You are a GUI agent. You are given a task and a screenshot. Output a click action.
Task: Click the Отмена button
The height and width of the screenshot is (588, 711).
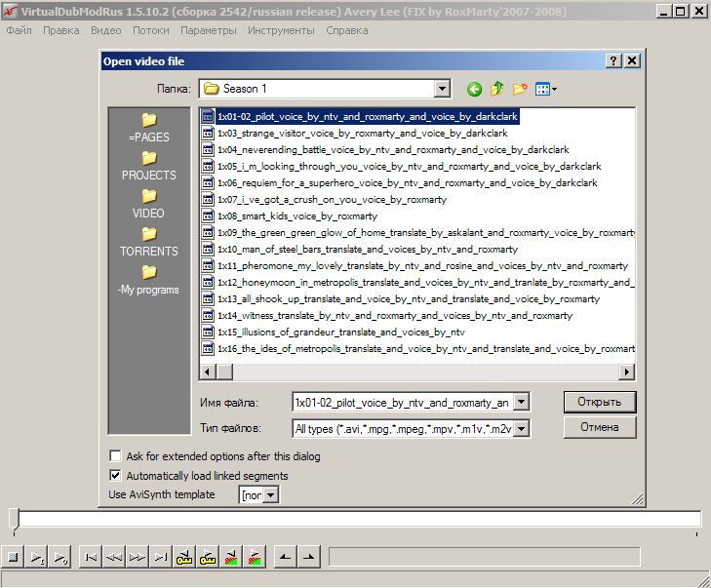pos(600,427)
